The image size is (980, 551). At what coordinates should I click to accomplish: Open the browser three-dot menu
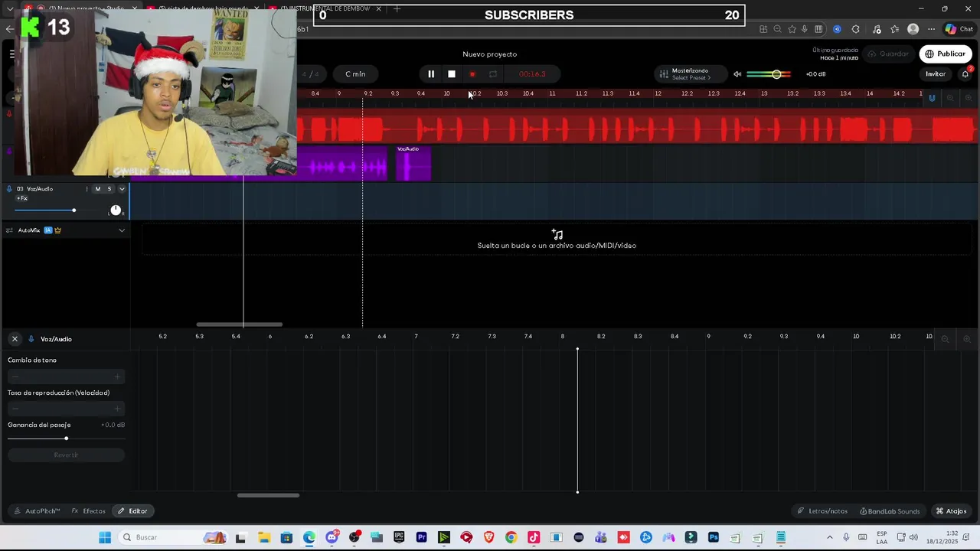[931, 29]
